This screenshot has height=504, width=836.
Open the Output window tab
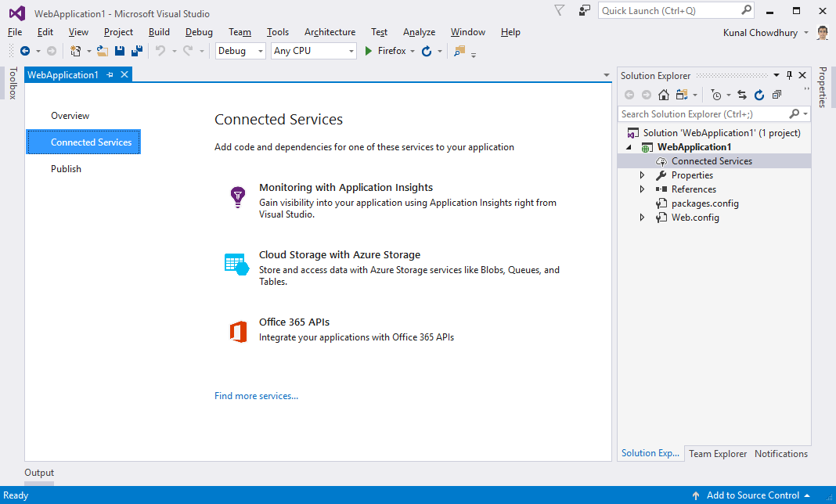[39, 473]
